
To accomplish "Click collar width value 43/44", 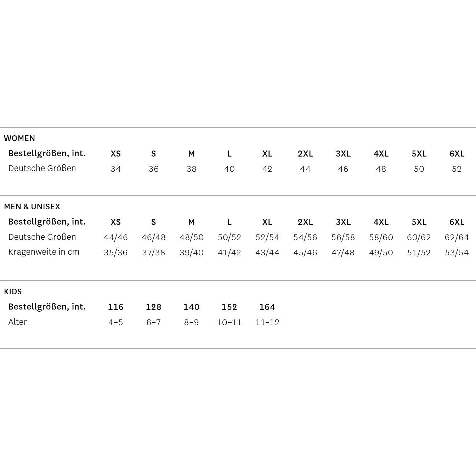I will pos(267,253).
